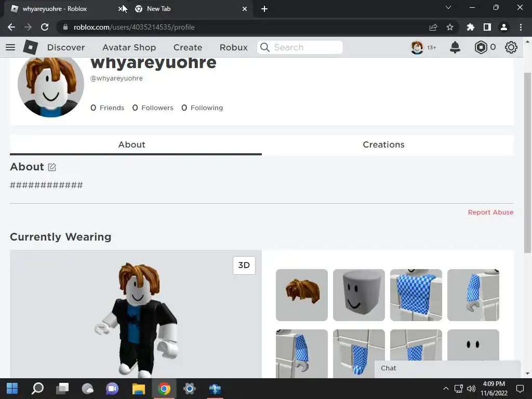
Task: Click the page vertical scrollbar
Action: [x=527, y=163]
